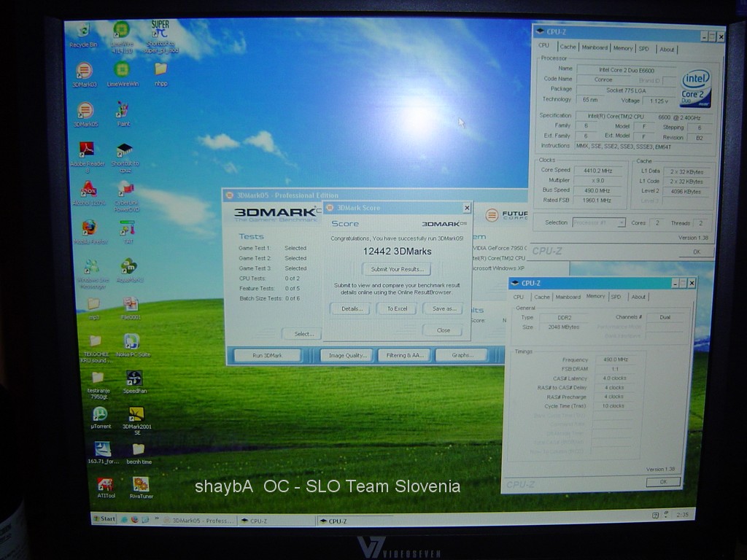Open the Details... button in 3DMark Score
The height and width of the screenshot is (560, 747).
(352, 308)
